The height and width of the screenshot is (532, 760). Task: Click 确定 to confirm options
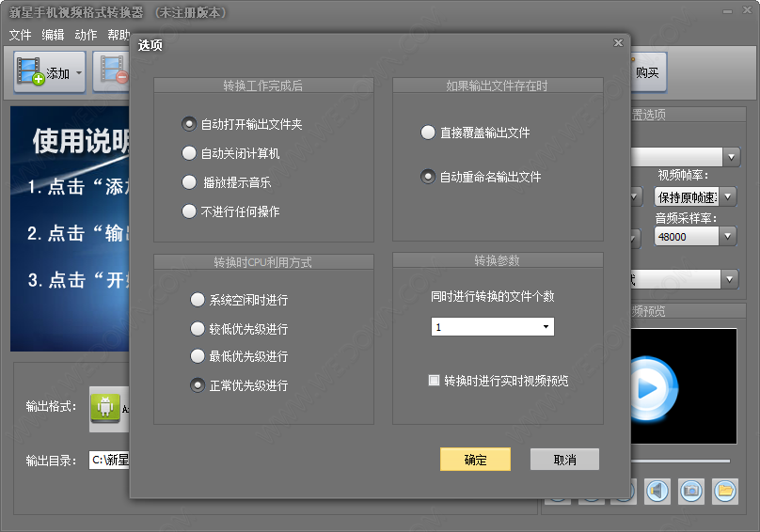475,460
